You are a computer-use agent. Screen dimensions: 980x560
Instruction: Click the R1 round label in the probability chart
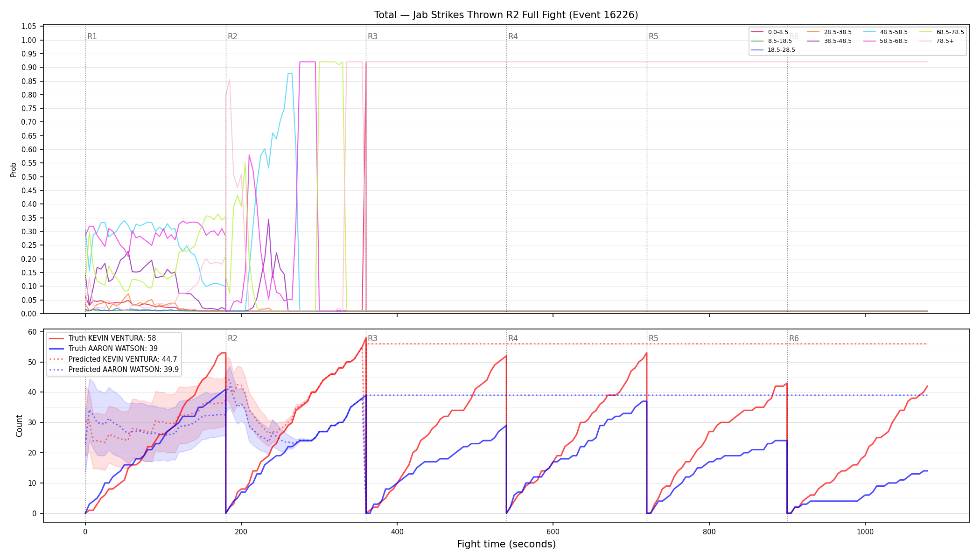(92, 36)
